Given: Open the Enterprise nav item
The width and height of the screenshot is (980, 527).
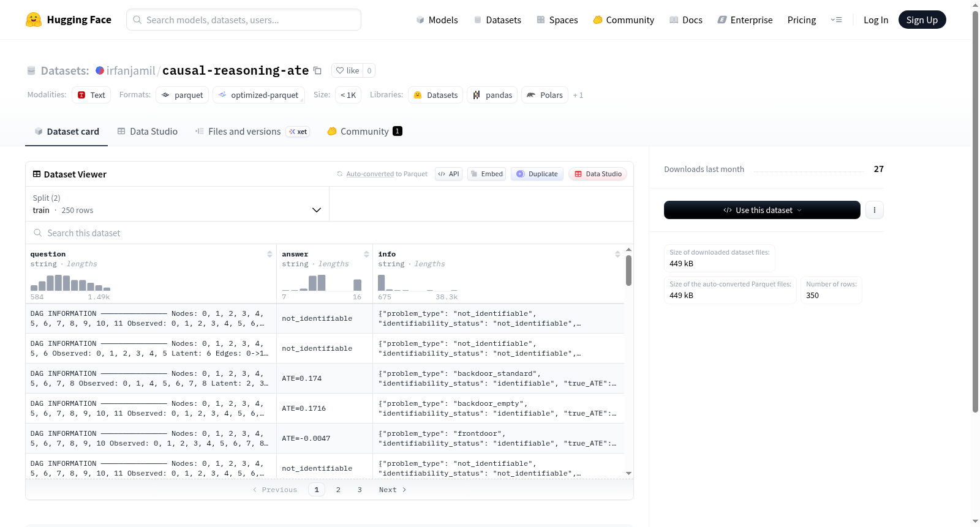Looking at the screenshot, I should pyautogui.click(x=745, y=20).
